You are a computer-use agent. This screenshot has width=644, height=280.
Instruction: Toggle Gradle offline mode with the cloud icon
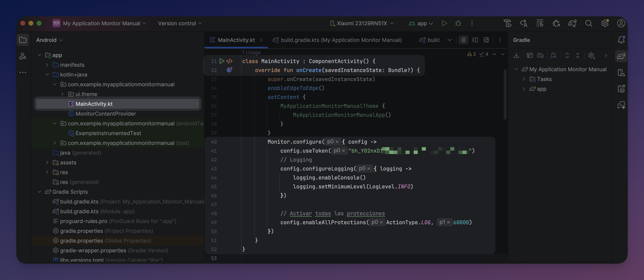pyautogui.click(x=540, y=56)
